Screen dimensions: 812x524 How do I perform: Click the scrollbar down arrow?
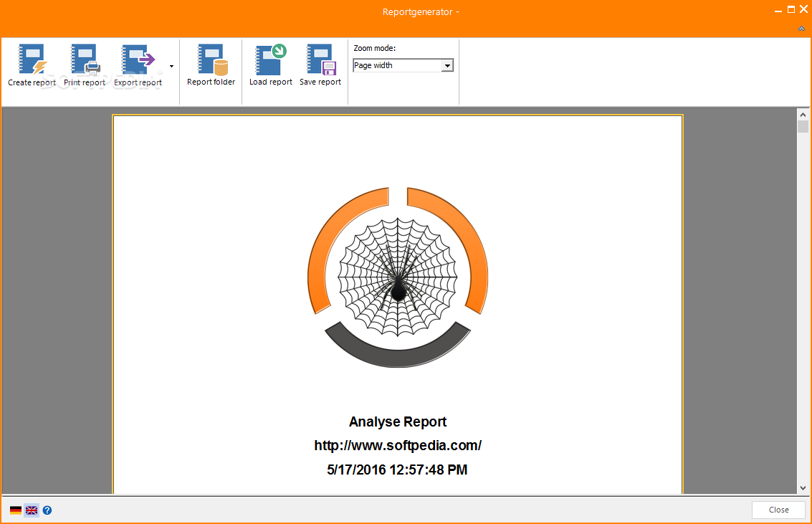(x=803, y=487)
